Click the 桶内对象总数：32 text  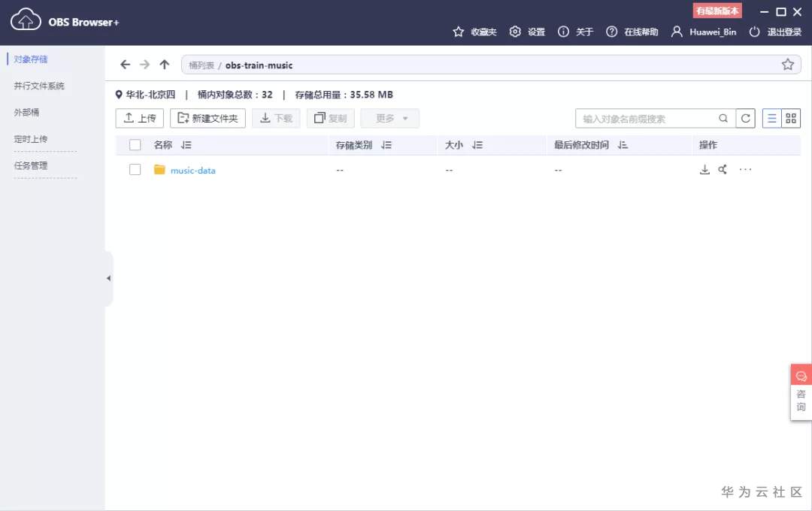235,95
